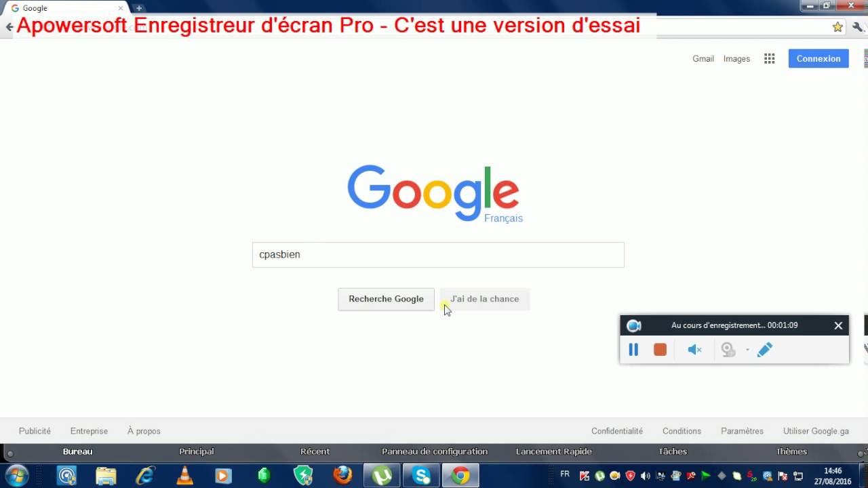Open the green gem taskbar icon
This screenshot has width=868, height=488.
pos(264,476)
